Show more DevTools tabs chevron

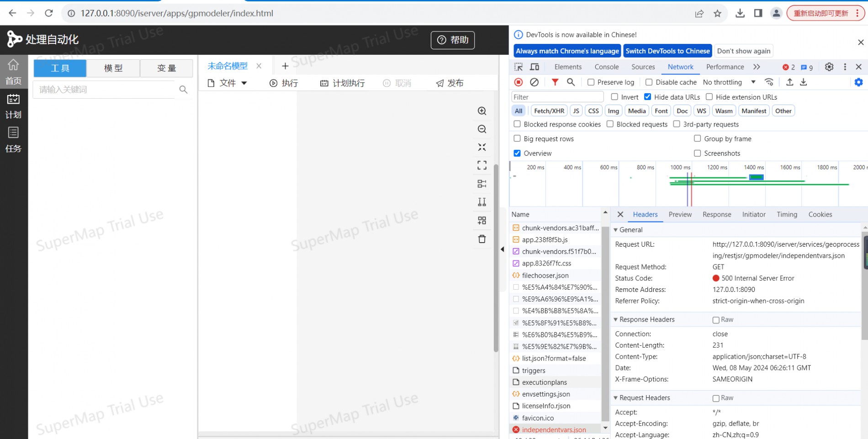(757, 67)
